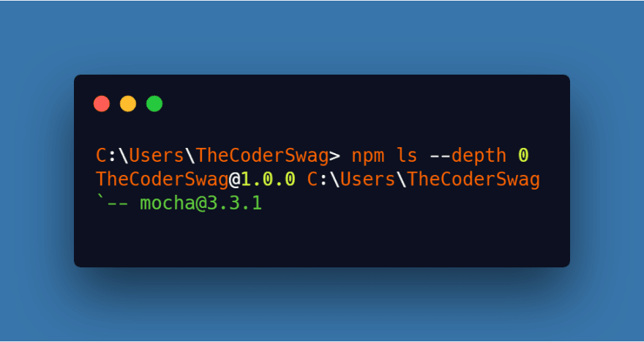The height and width of the screenshot is (342, 644).
Task: Click the C: drive letter on first line
Action: (107, 155)
